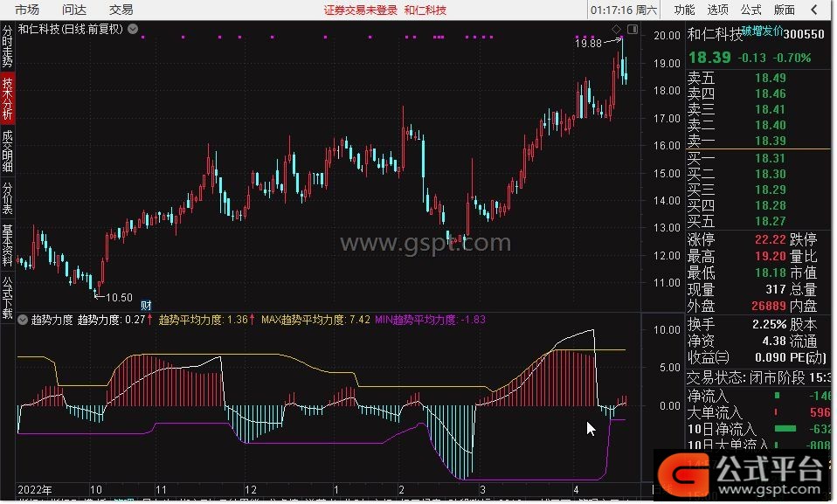Click the 10日净流入 row
This screenshot has height=504, width=837.
pos(759,429)
